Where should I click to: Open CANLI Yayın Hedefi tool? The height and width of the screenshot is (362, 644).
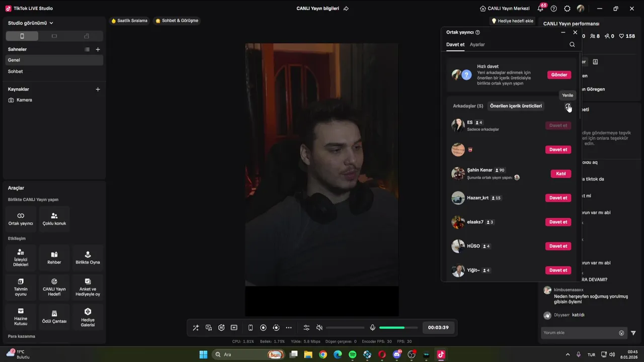tap(54, 287)
